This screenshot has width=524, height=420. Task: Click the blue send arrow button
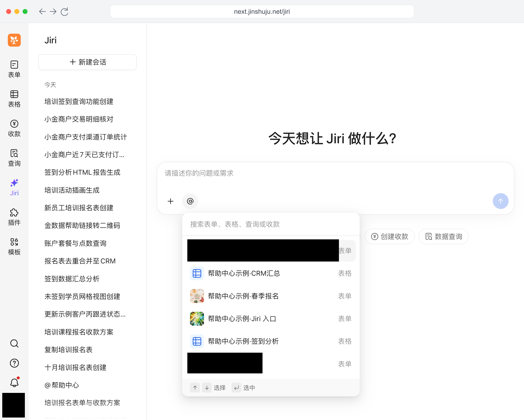coord(500,201)
